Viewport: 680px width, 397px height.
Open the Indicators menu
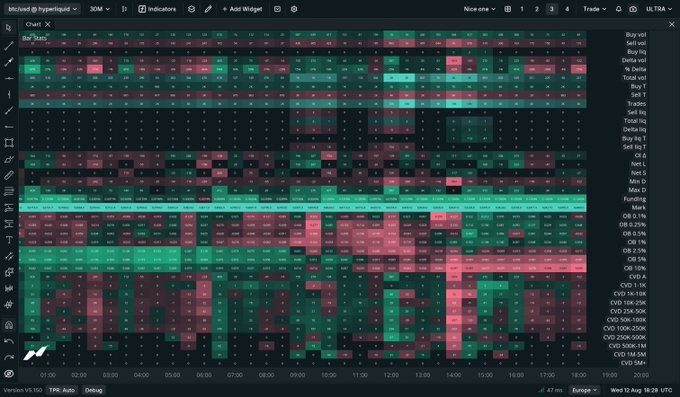click(157, 9)
